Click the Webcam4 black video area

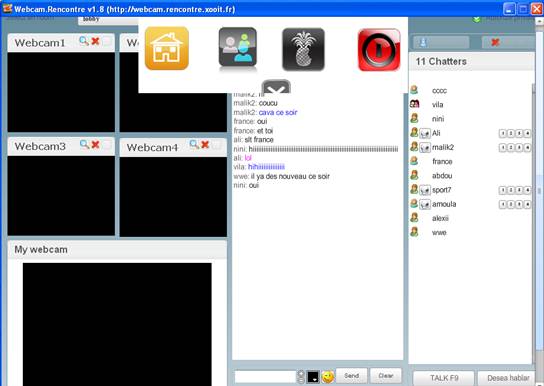click(x=173, y=197)
